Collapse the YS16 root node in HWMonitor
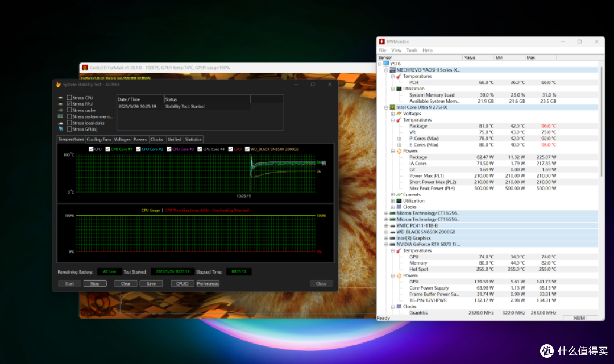This screenshot has width=614, height=364. tap(379, 64)
